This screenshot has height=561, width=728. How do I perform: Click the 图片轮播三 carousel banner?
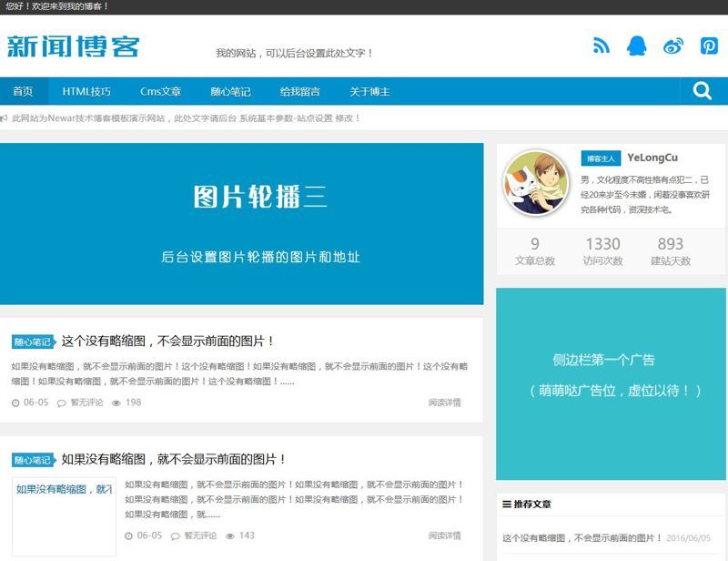pos(241,224)
